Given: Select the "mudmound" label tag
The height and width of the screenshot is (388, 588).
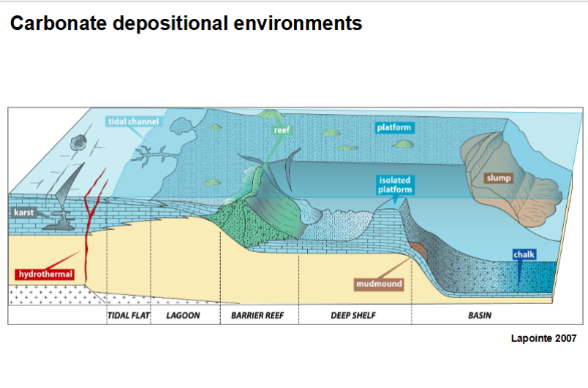Looking at the screenshot, I should pos(379,284).
